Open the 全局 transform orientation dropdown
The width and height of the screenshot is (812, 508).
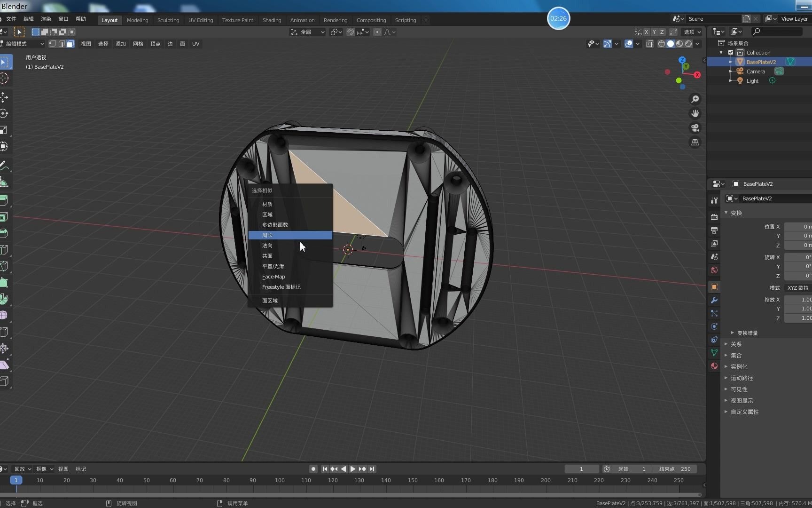click(308, 32)
